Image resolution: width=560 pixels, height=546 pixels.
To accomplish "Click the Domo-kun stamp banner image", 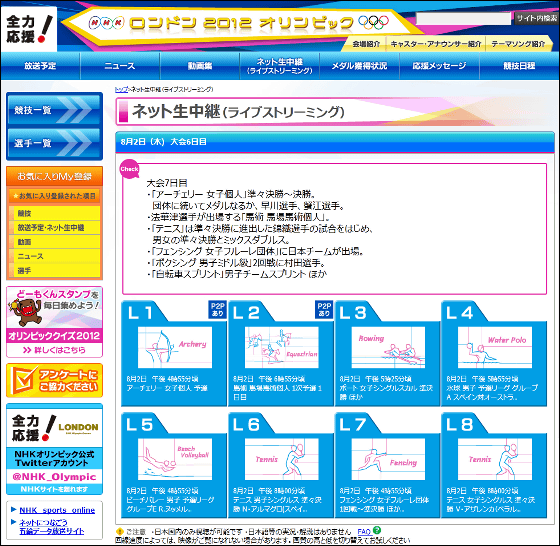I will pos(54,308).
